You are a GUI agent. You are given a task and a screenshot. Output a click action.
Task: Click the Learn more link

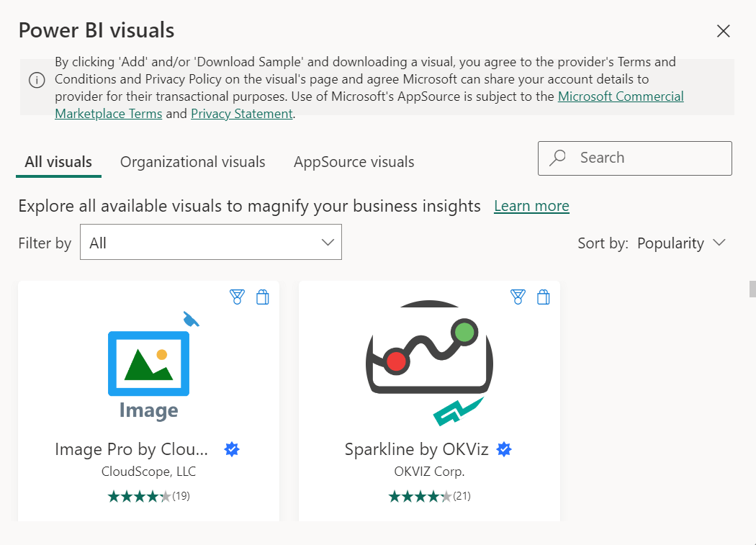(531, 206)
